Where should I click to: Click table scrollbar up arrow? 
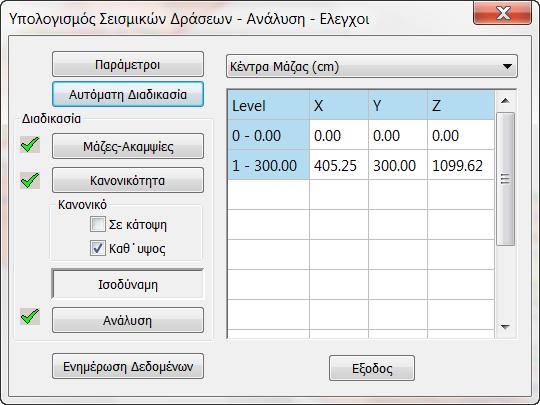point(505,101)
